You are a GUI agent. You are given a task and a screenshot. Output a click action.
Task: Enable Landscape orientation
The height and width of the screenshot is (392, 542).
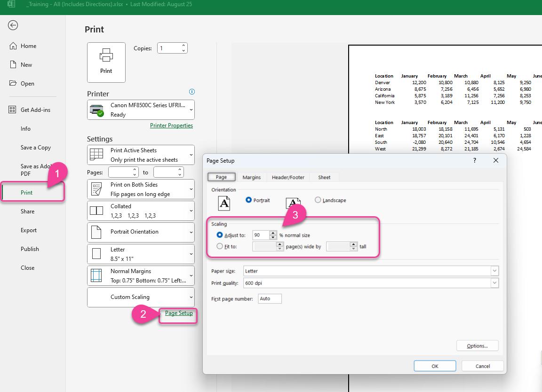[318, 200]
